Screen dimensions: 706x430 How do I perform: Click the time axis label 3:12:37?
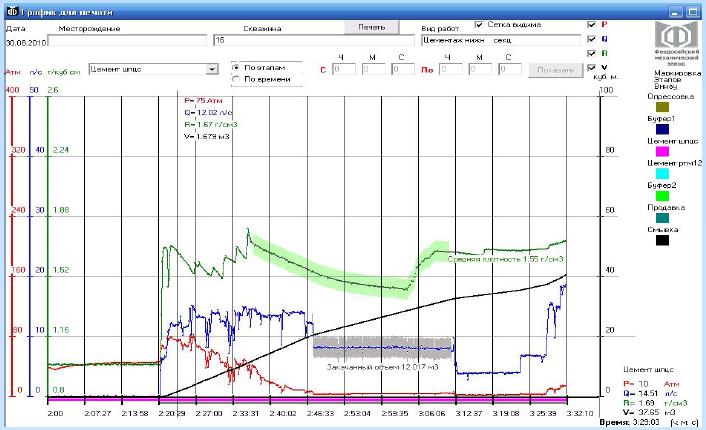[x=468, y=413]
